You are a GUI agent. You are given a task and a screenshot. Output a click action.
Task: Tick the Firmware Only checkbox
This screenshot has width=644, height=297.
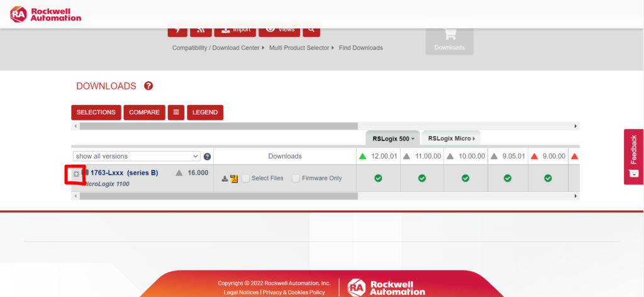pos(296,178)
